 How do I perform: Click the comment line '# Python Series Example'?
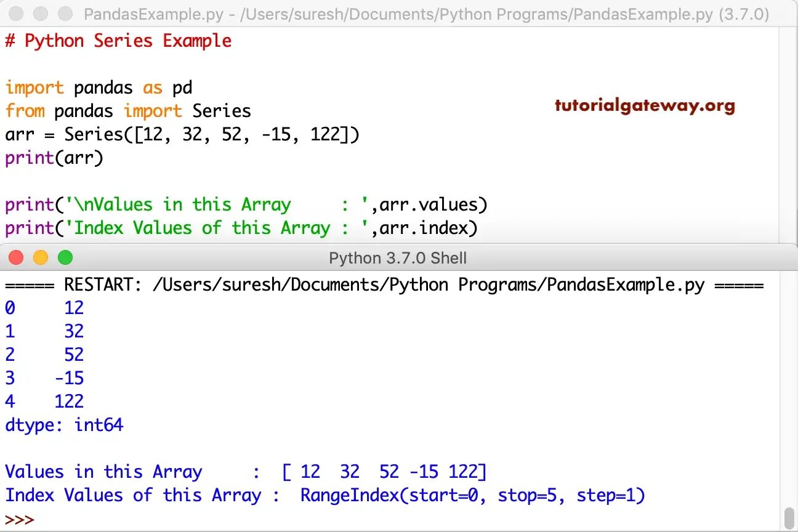(118, 41)
